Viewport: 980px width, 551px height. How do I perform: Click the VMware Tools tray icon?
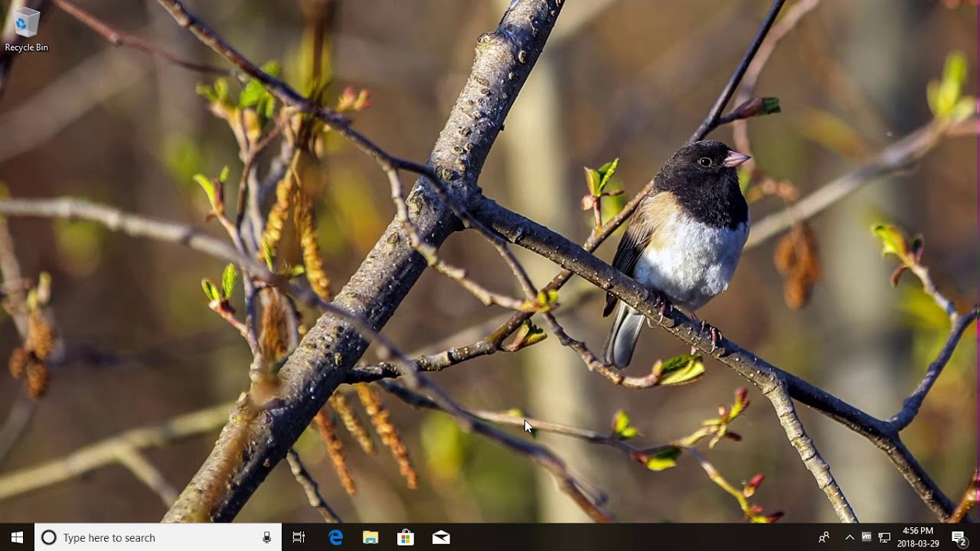point(867,537)
